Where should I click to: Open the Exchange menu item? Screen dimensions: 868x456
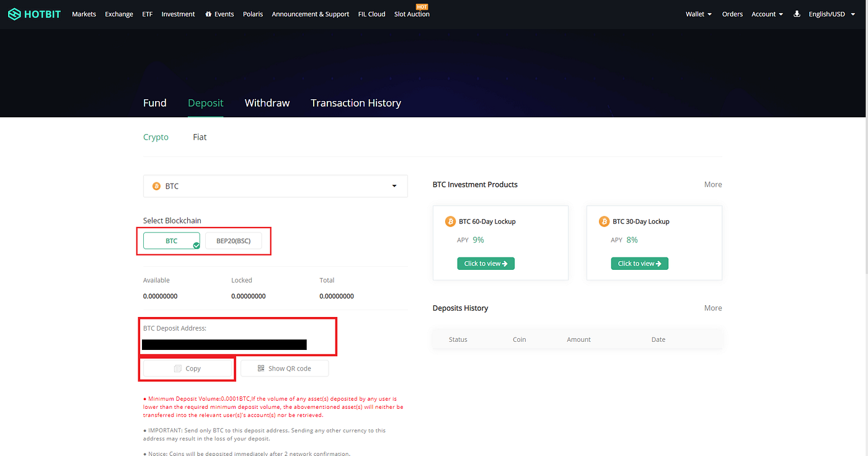pos(119,14)
